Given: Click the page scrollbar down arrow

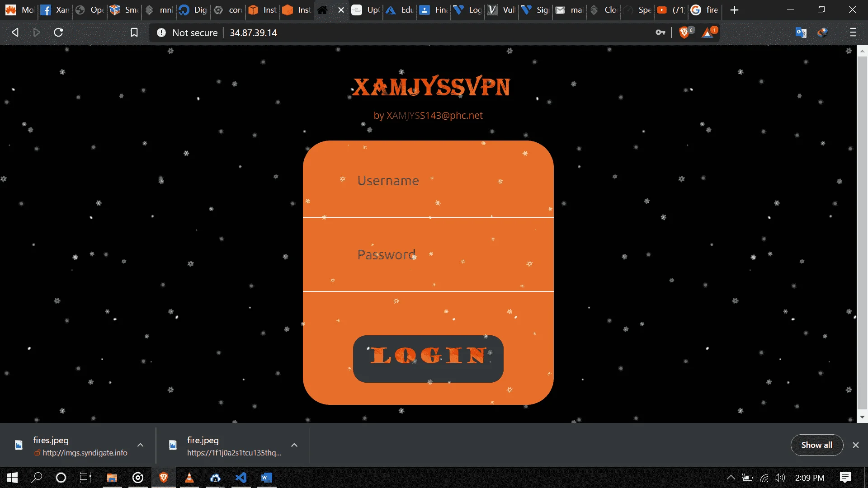Looking at the screenshot, I should tap(862, 417).
